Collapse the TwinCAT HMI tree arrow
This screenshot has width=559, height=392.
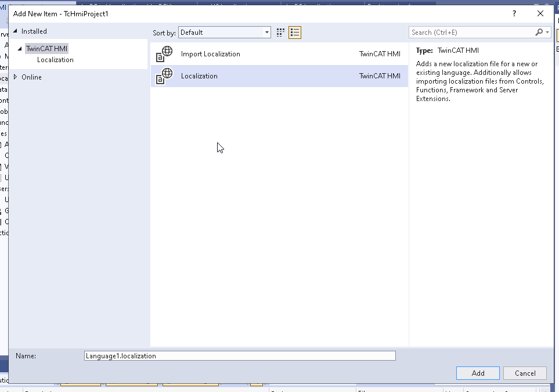(x=20, y=49)
